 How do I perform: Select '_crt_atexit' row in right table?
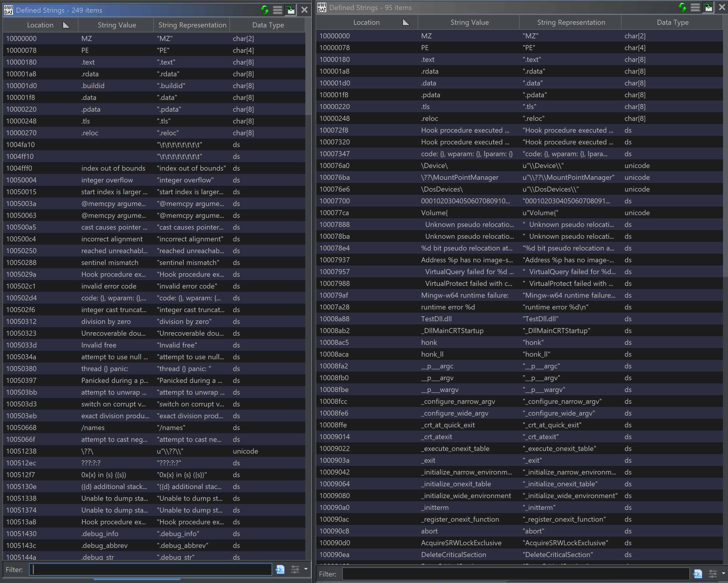[x=520, y=437]
